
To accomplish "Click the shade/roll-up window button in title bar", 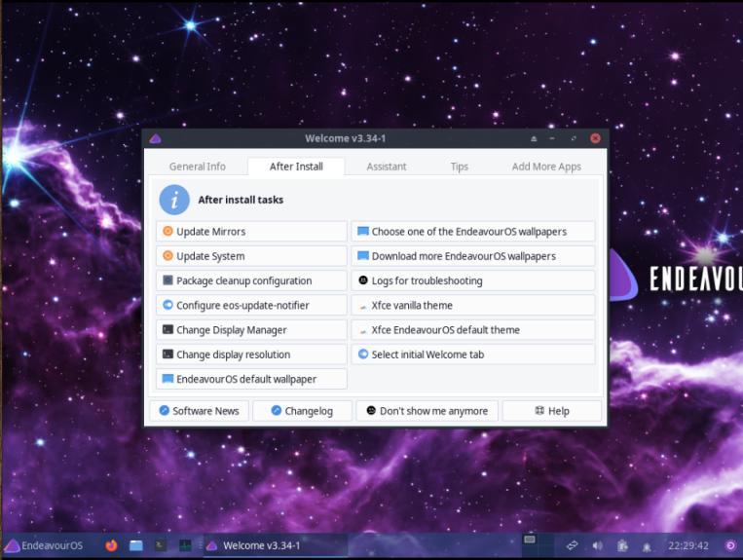I will point(534,139).
